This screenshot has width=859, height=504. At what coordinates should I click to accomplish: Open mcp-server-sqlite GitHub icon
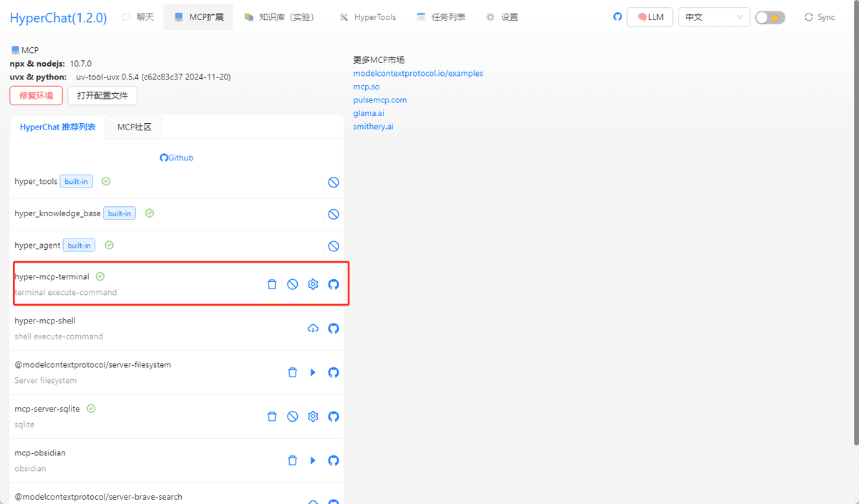334,417
